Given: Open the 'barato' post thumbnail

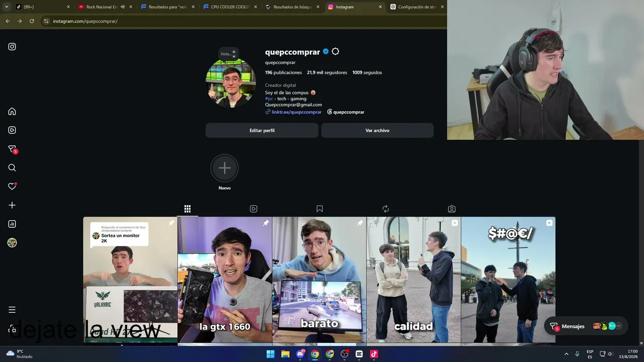Looking at the screenshot, I should (x=319, y=280).
